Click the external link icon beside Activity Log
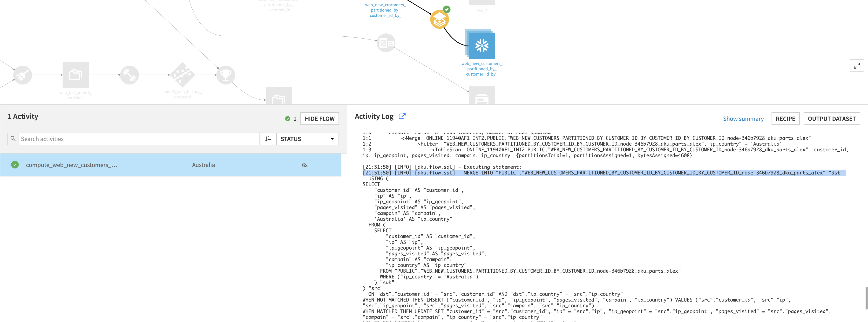The image size is (868, 322). click(403, 116)
